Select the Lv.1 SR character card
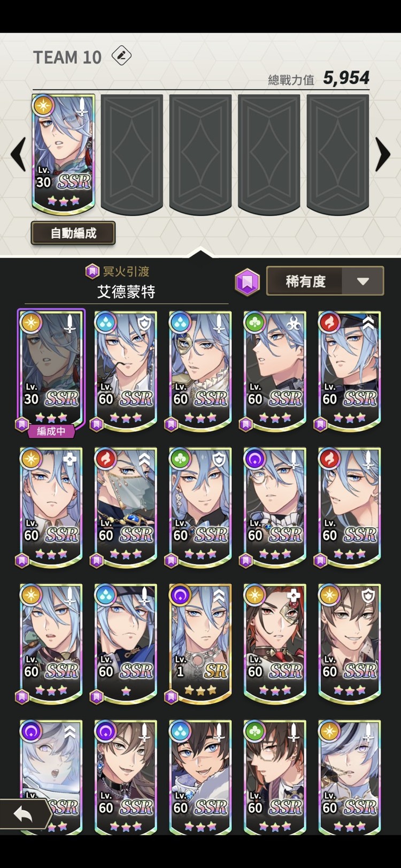The width and height of the screenshot is (401, 868). pyautogui.click(x=200, y=643)
